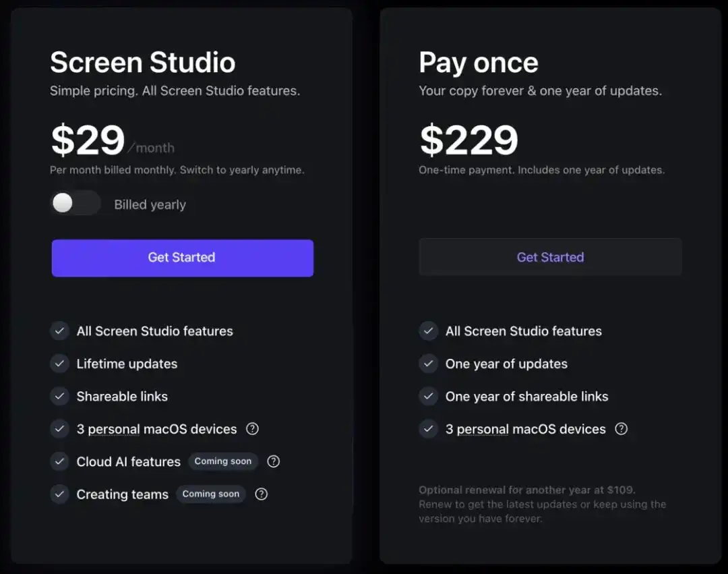Open help icon next to Cloud AI features

273,461
